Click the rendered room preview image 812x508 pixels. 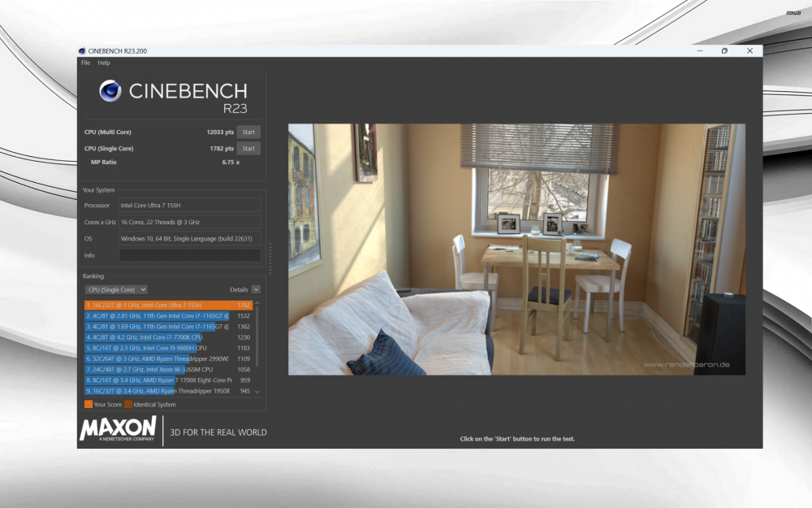516,250
